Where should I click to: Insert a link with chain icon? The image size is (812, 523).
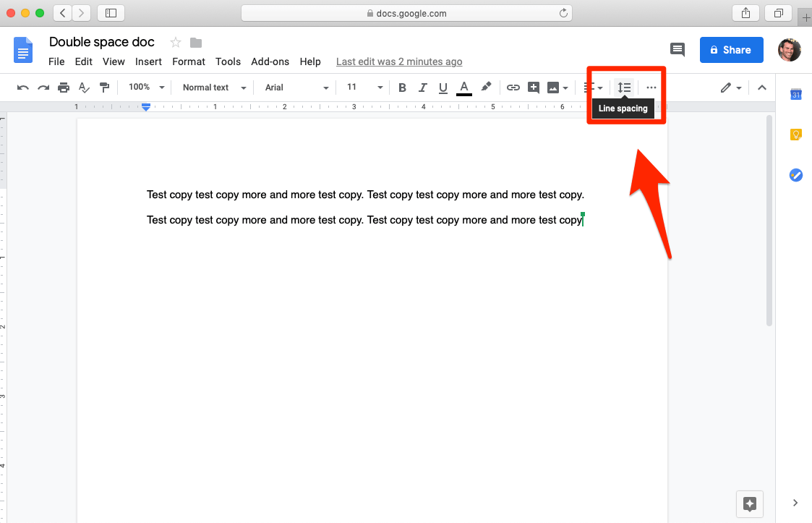[x=513, y=88]
